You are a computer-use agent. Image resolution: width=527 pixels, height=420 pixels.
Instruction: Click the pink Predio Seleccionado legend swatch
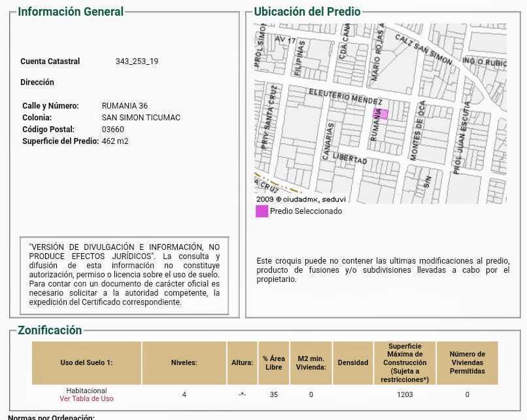pos(262,211)
